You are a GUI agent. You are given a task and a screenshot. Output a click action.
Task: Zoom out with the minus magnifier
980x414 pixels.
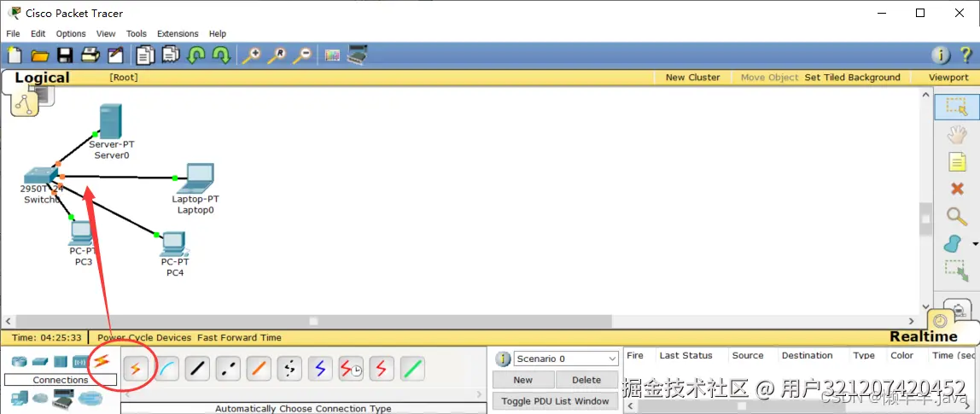click(x=302, y=55)
